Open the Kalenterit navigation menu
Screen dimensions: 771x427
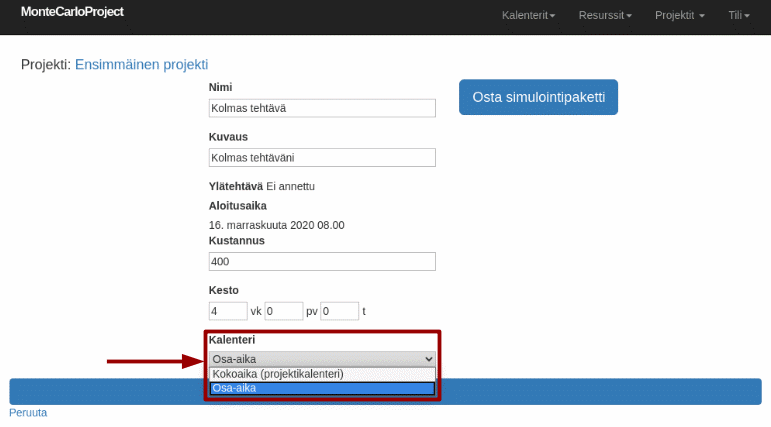(528, 16)
